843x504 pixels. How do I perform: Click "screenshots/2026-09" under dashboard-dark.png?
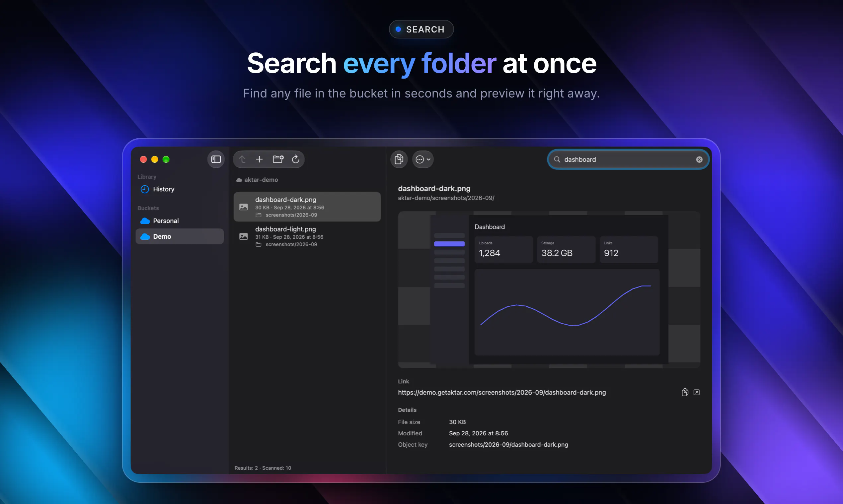pyautogui.click(x=291, y=215)
